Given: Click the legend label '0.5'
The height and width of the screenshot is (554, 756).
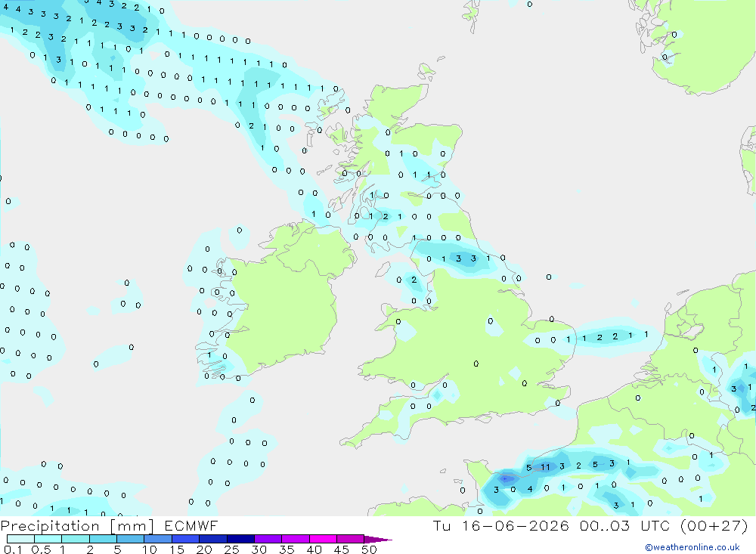Looking at the screenshot, I should point(41,549).
